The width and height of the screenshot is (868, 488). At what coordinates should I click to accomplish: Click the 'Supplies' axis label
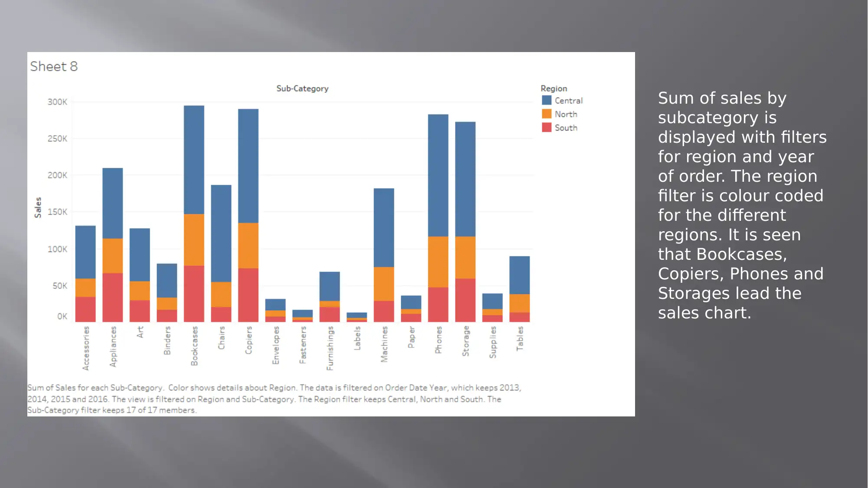[493, 342]
